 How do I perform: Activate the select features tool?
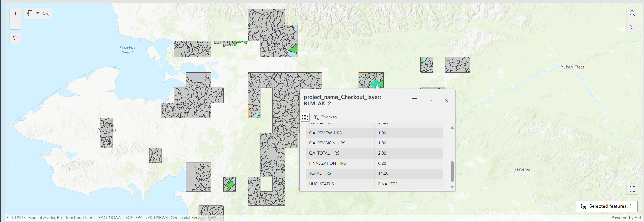tap(30, 13)
